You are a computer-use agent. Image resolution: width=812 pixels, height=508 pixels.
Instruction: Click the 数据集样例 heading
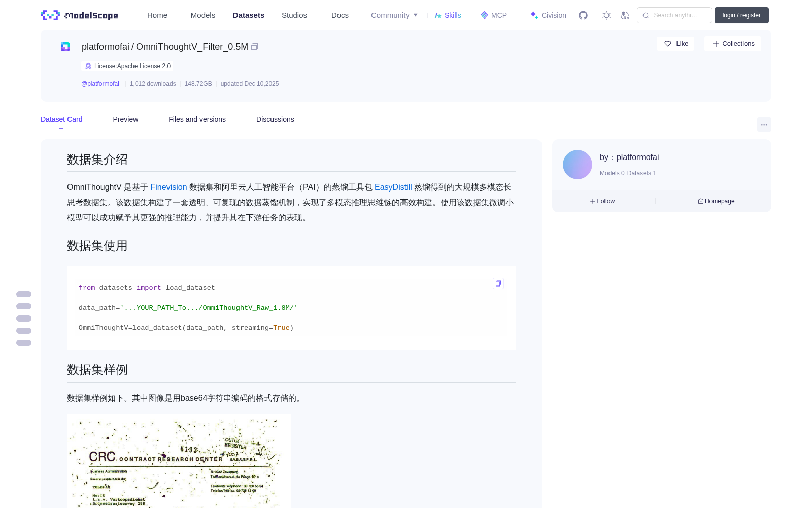point(97,370)
